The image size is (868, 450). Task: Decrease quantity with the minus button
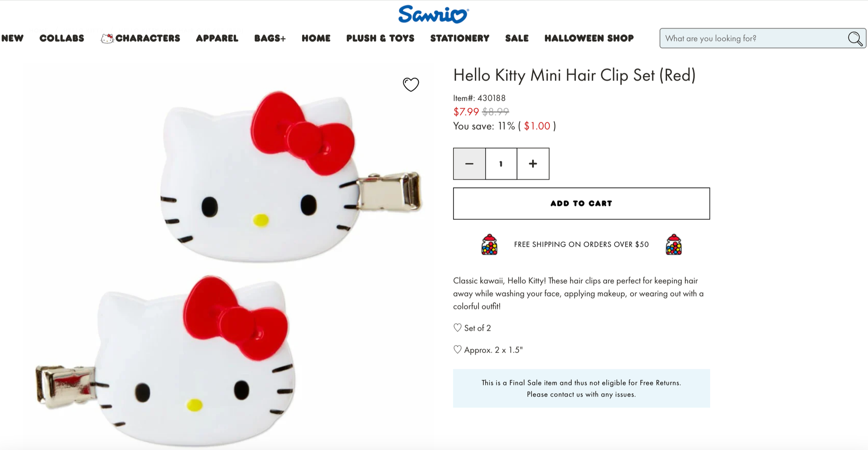pyautogui.click(x=469, y=164)
